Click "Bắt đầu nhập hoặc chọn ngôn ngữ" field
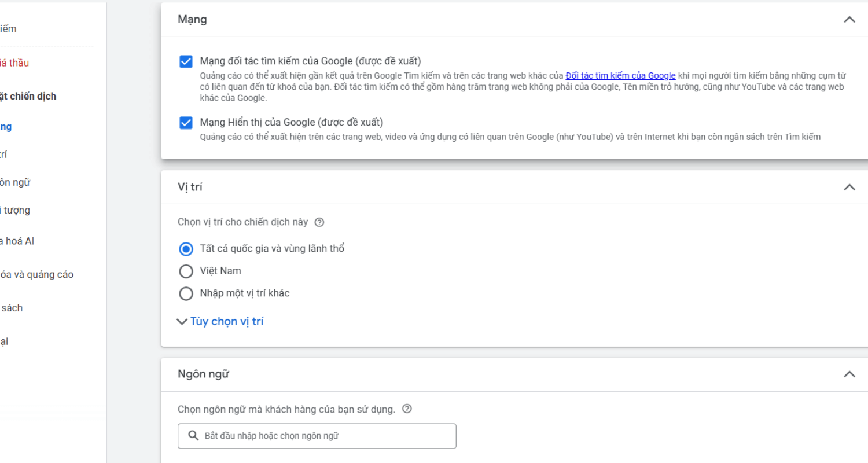Image resolution: width=868 pixels, height=463 pixels. [324, 436]
